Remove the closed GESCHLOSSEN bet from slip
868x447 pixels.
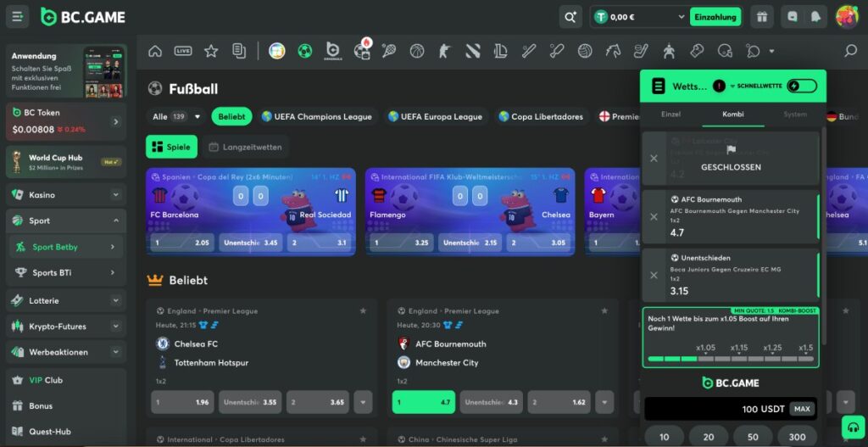(654, 159)
